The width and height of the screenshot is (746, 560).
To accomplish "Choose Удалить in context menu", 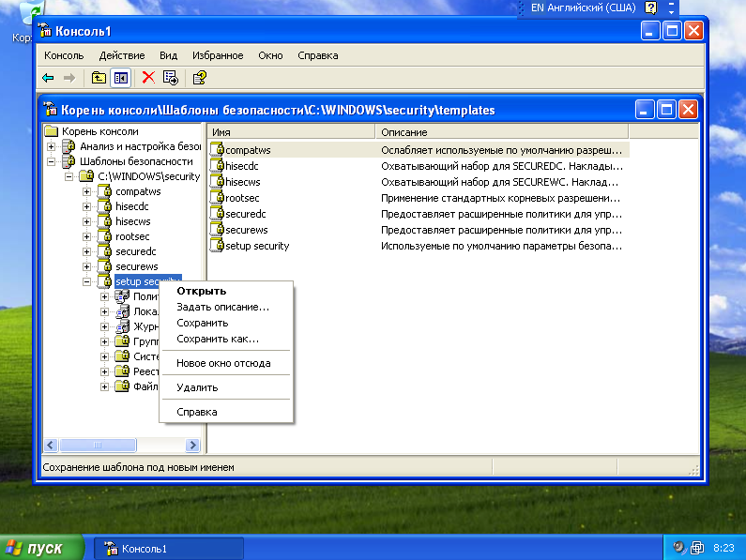I will [x=226, y=387].
